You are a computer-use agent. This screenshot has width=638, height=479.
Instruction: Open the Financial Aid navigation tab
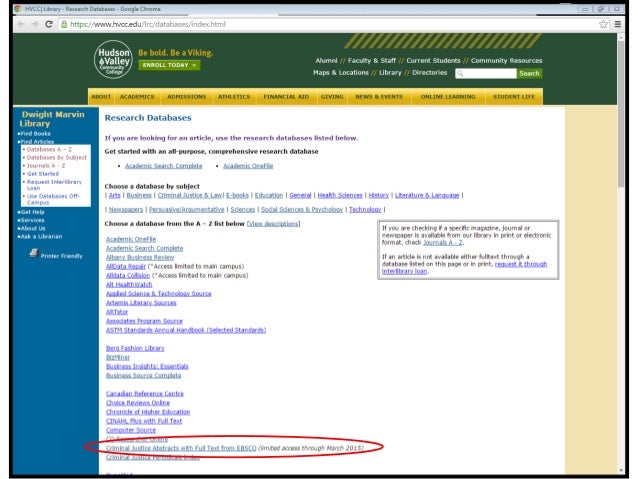[x=286, y=97]
